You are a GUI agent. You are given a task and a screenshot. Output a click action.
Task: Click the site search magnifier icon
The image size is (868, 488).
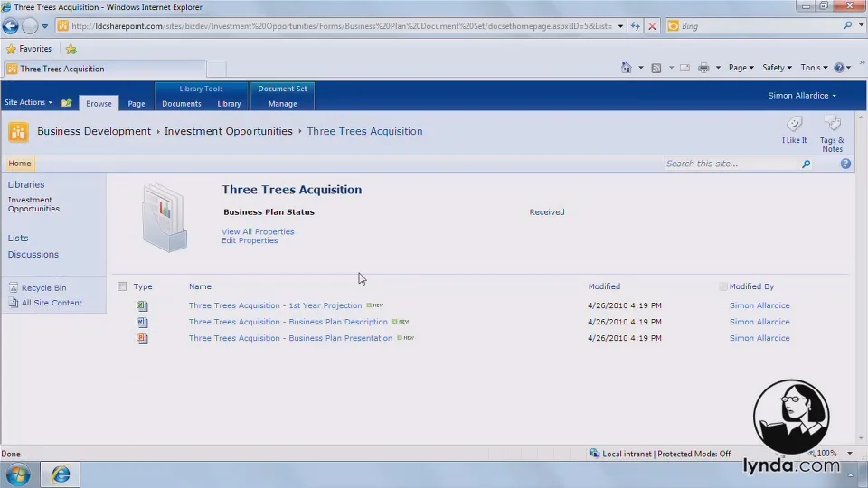coord(806,164)
